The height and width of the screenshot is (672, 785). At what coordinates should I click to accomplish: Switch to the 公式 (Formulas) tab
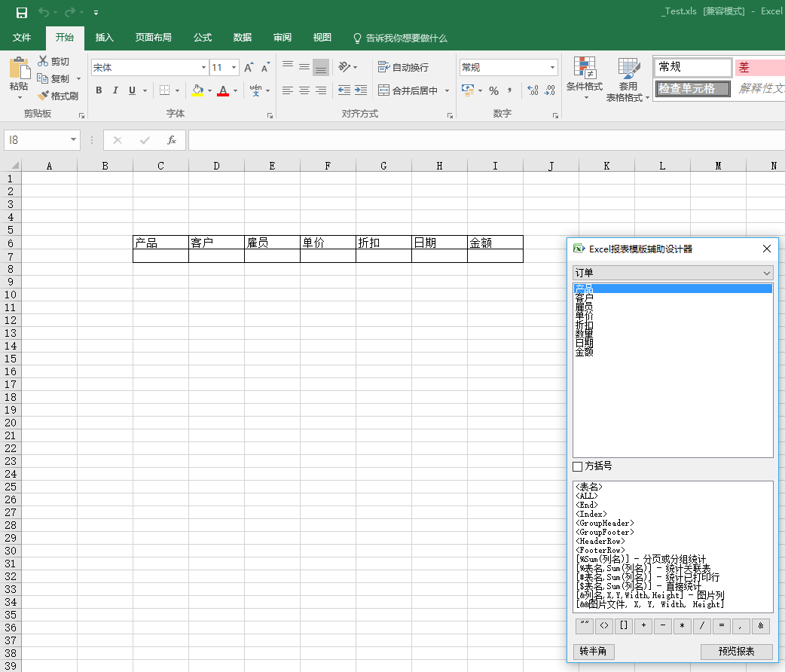(202, 38)
